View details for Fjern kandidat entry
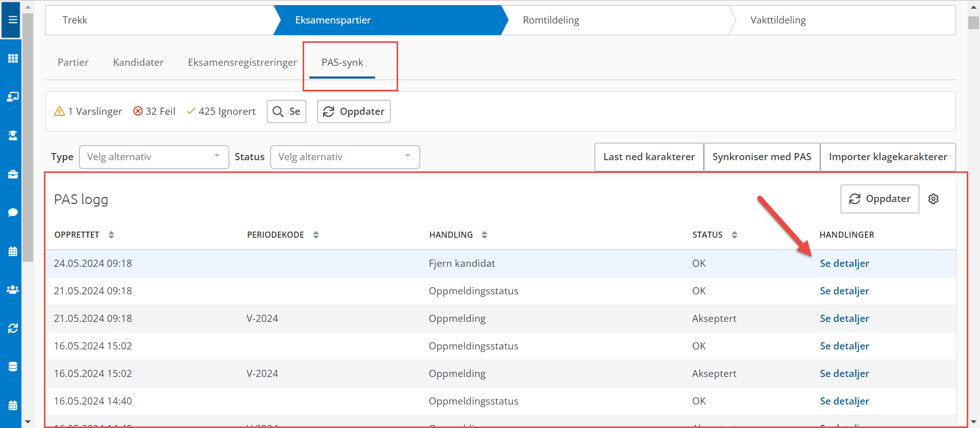Screen dimensions: 980x428 844,263
